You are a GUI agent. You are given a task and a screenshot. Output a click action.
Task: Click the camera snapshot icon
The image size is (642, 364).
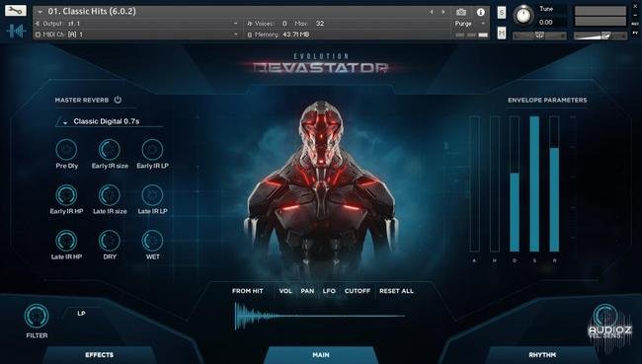[x=461, y=12]
